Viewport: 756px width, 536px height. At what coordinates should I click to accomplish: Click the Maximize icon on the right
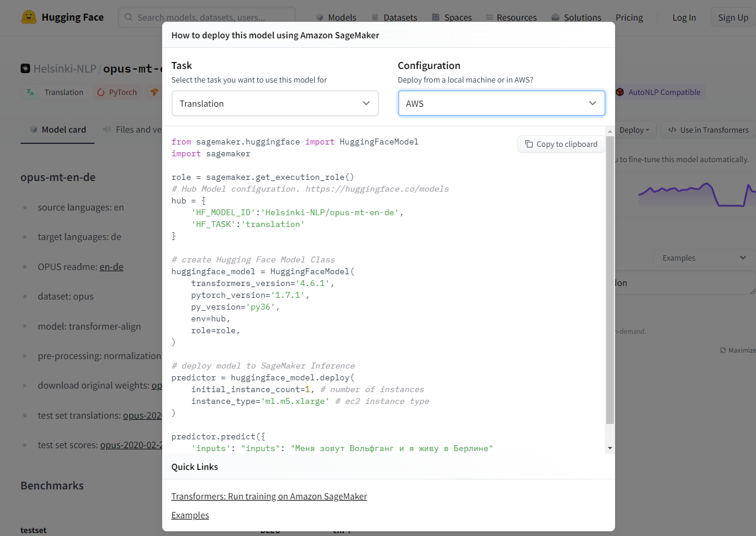pos(723,350)
